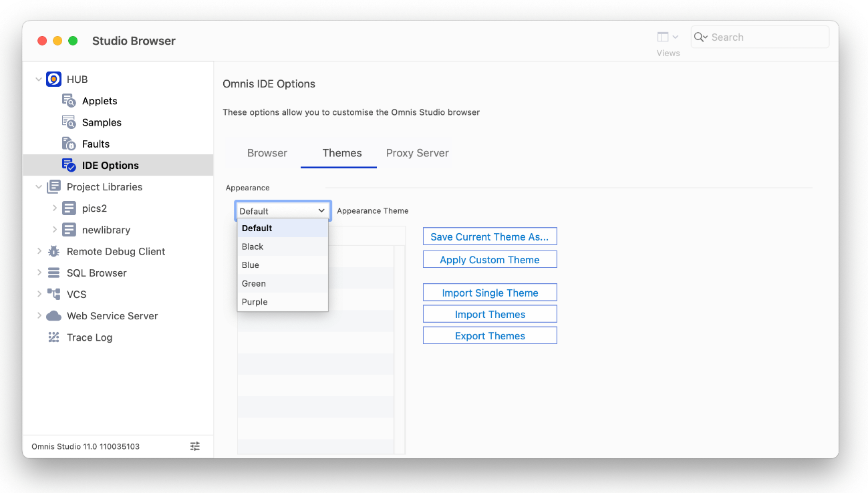This screenshot has width=868, height=493.
Task: Click the search magnifier icon
Action: click(701, 37)
